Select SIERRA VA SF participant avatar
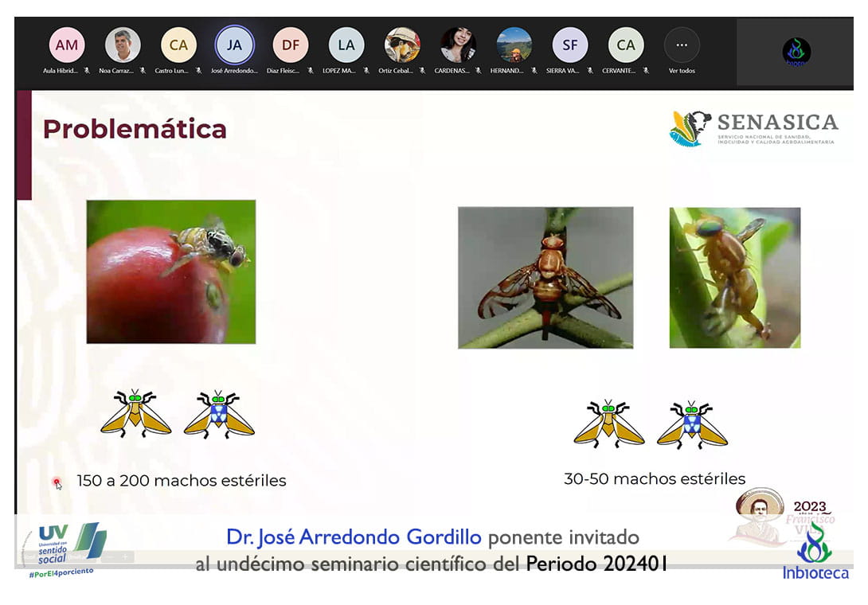This screenshot has width=868, height=605. 570,45
